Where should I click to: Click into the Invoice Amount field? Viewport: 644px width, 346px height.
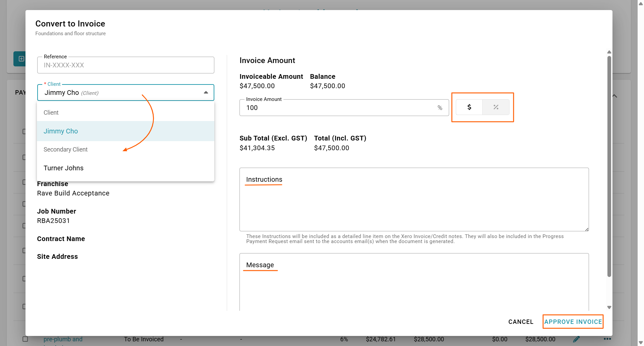pos(339,108)
